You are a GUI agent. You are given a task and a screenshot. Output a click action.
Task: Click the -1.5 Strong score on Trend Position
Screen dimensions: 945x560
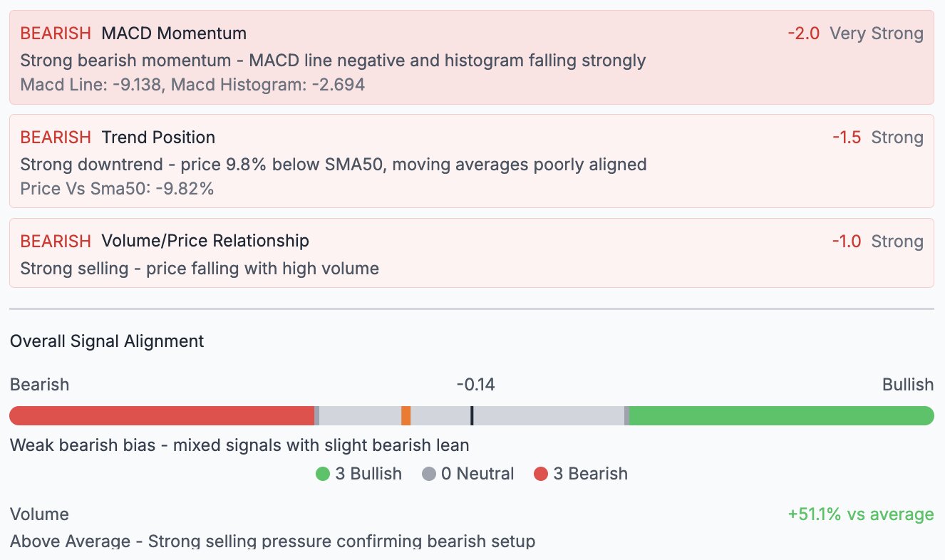coord(877,138)
